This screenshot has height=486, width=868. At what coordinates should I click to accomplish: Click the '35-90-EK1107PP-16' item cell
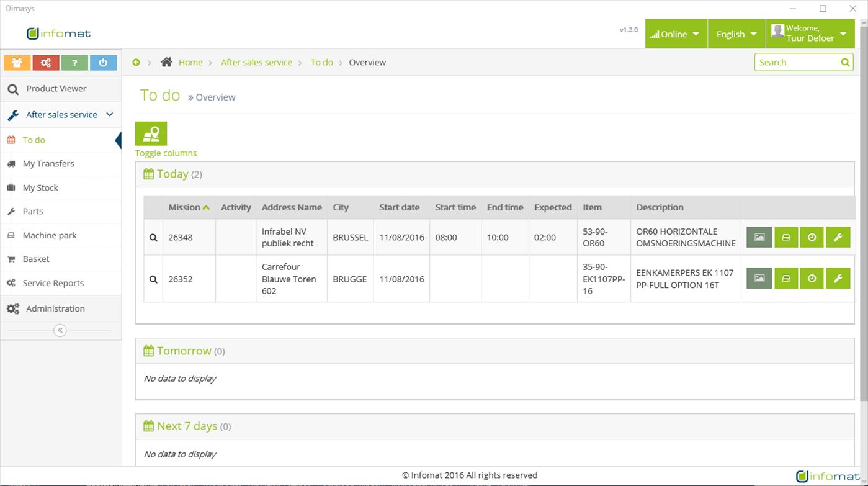[604, 279]
